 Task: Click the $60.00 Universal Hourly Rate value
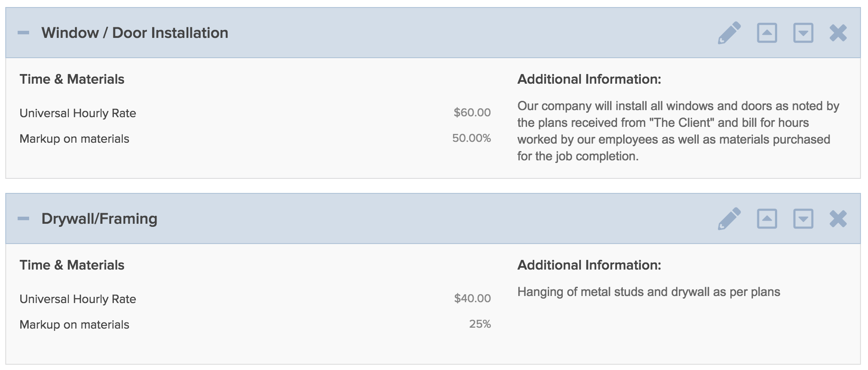point(472,112)
